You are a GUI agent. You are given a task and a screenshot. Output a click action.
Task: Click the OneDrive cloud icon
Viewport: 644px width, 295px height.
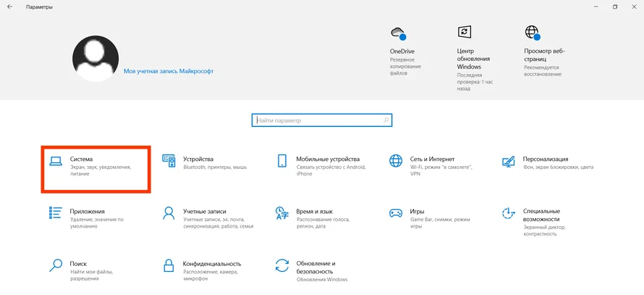(x=398, y=33)
